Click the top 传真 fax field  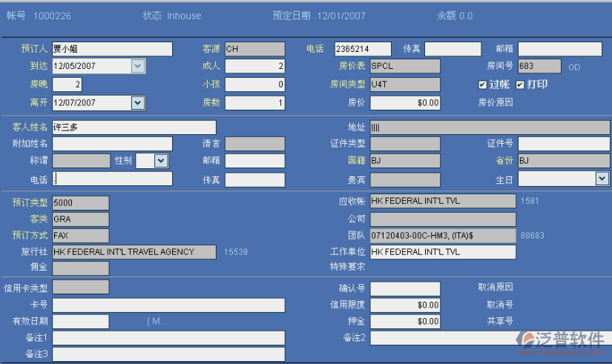tap(453, 49)
